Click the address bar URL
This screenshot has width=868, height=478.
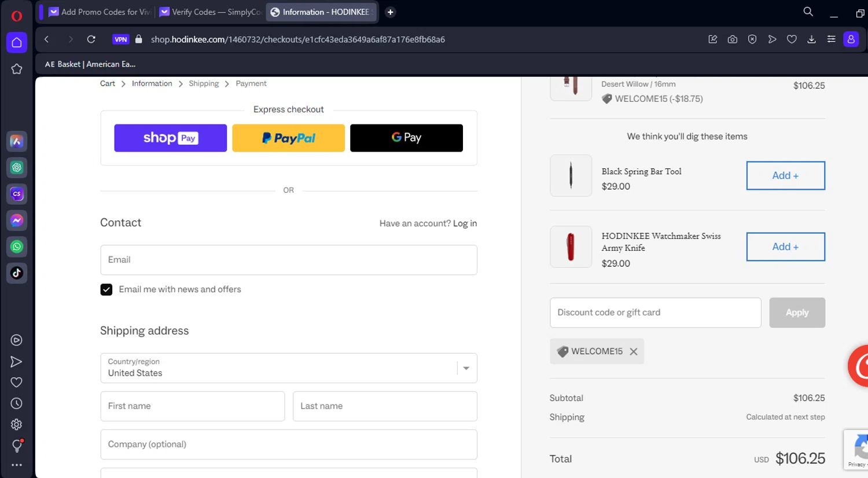pyautogui.click(x=298, y=39)
